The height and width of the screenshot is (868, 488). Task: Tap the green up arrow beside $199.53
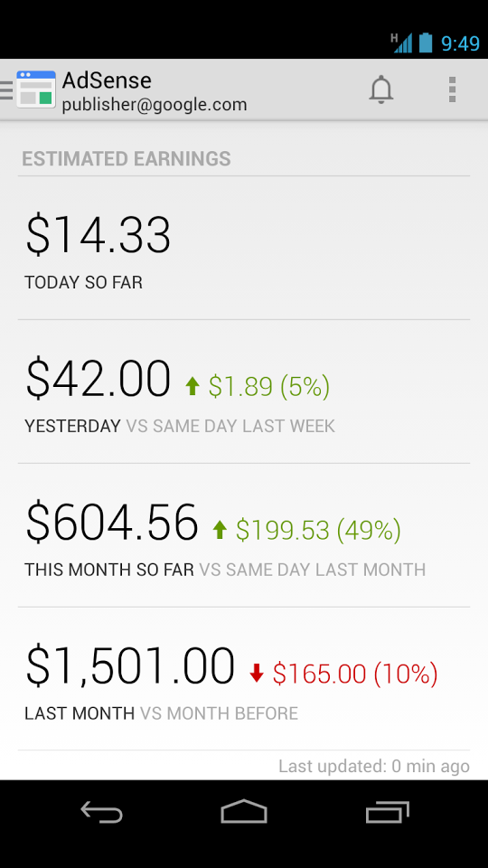coord(220,530)
